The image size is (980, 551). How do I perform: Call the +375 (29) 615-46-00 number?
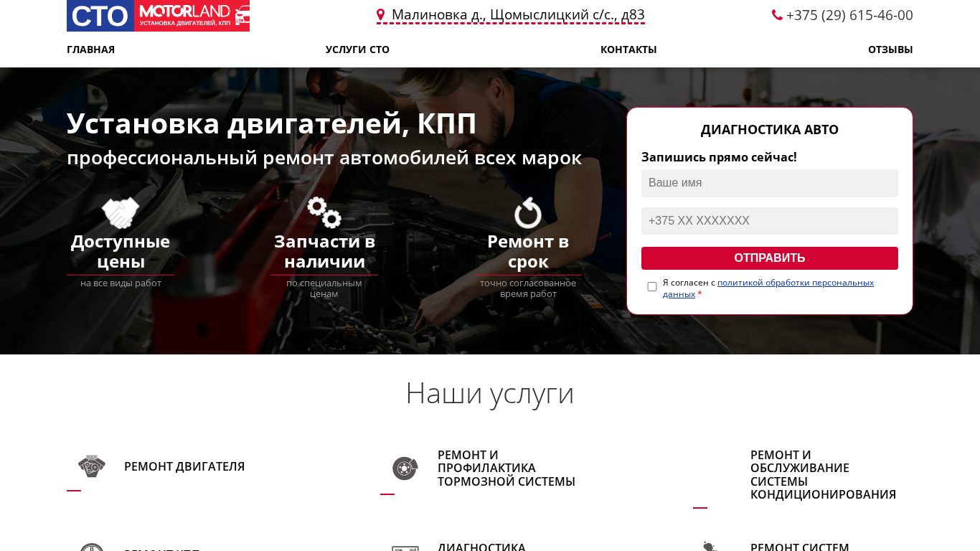tap(849, 15)
